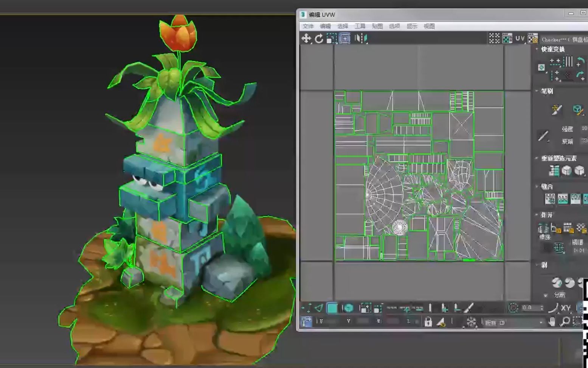Select the Move tool in UVW toolbar

point(306,38)
